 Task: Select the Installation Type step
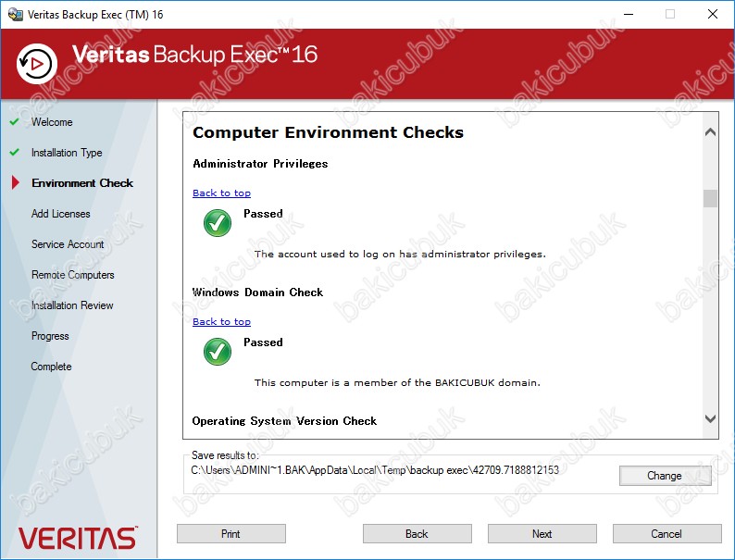point(67,153)
